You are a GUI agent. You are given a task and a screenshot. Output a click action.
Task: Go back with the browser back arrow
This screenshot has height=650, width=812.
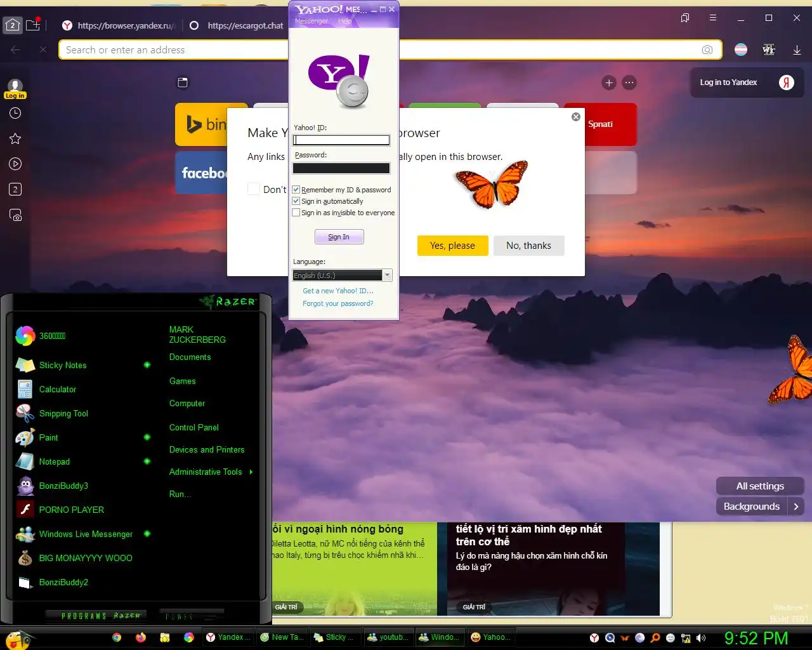(16, 50)
